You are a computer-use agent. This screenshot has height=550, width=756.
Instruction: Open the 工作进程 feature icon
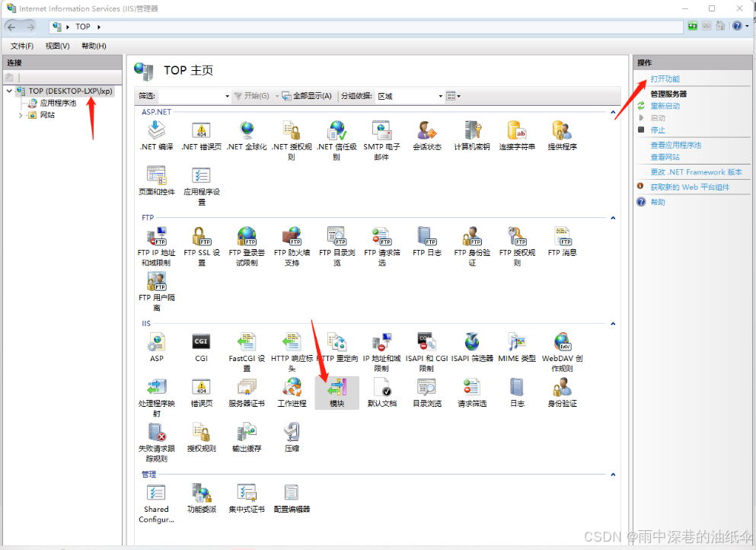(292, 387)
